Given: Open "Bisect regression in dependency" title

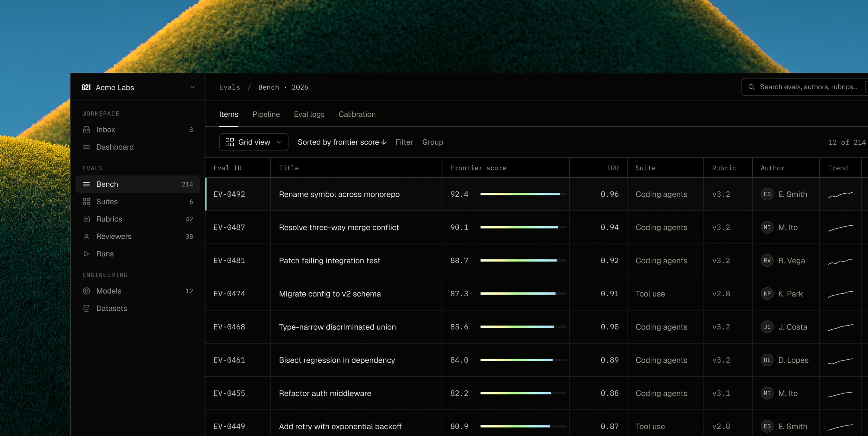Looking at the screenshot, I should coord(337,360).
